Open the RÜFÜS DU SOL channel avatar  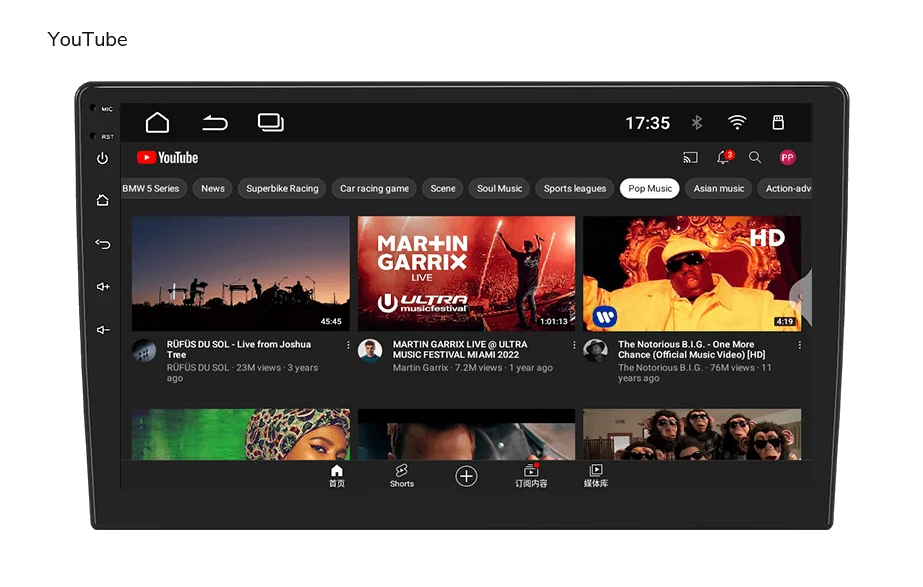click(144, 351)
